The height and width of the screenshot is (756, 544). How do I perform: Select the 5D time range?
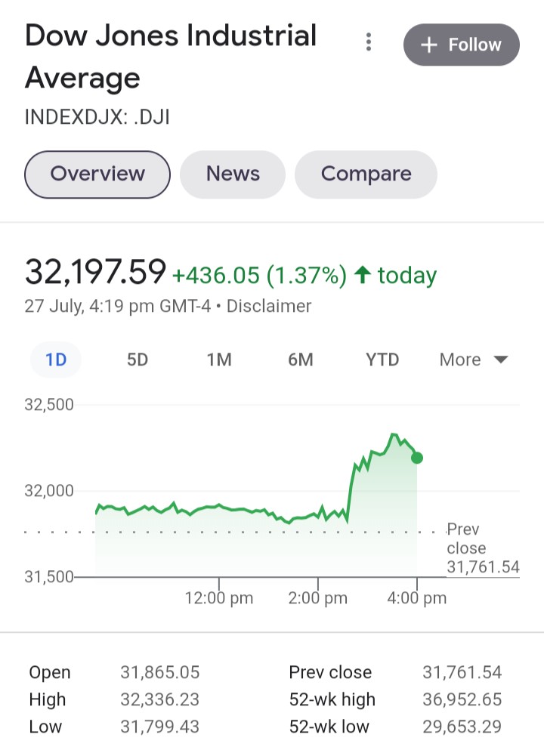(x=138, y=359)
